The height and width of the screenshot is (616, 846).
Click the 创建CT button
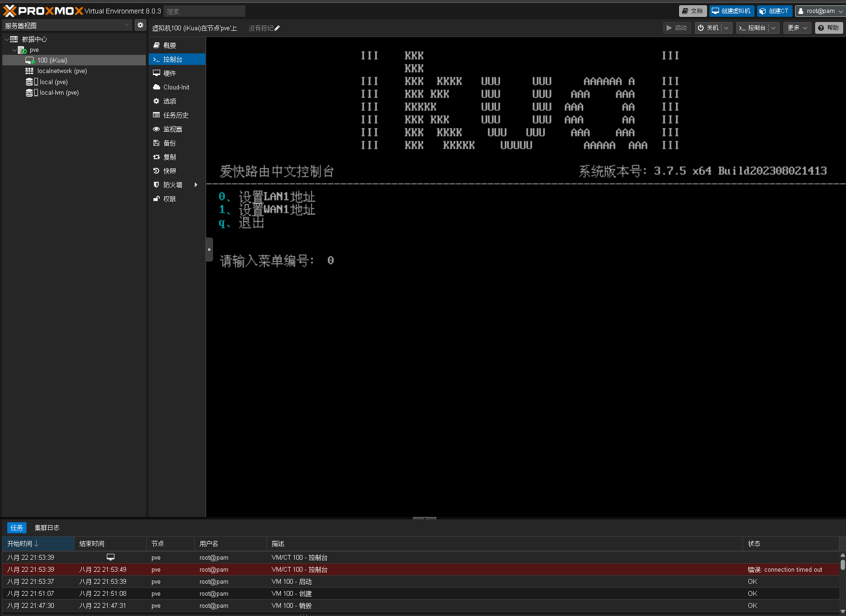774,11
